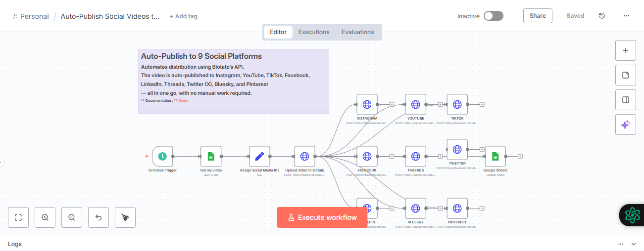
Task: Switch to the Evaluations tab
Action: click(x=358, y=32)
